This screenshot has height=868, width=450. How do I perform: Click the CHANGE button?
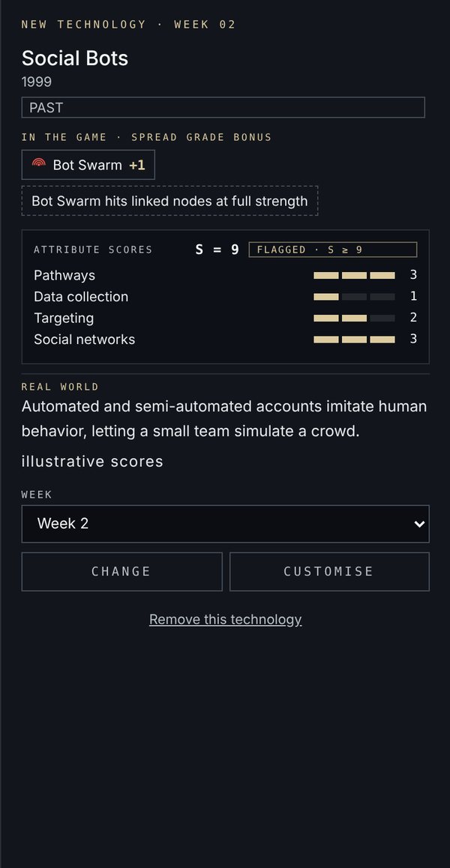tap(122, 572)
